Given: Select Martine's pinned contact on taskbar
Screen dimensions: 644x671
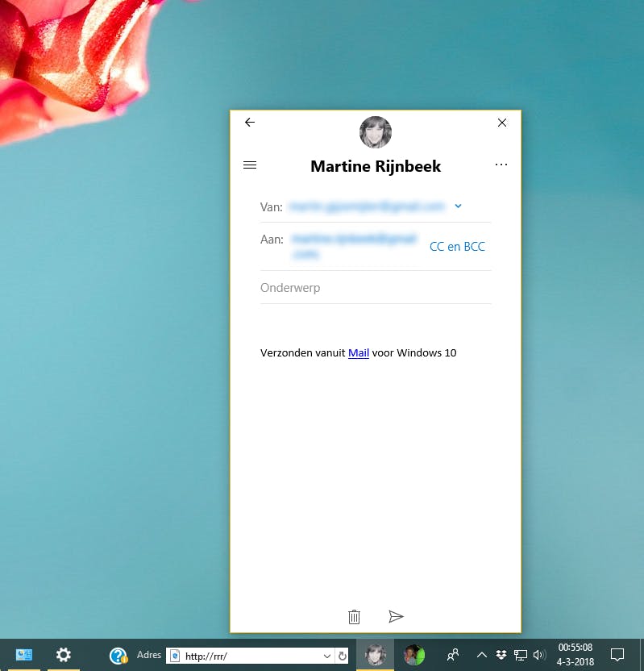Looking at the screenshot, I should (x=375, y=655).
